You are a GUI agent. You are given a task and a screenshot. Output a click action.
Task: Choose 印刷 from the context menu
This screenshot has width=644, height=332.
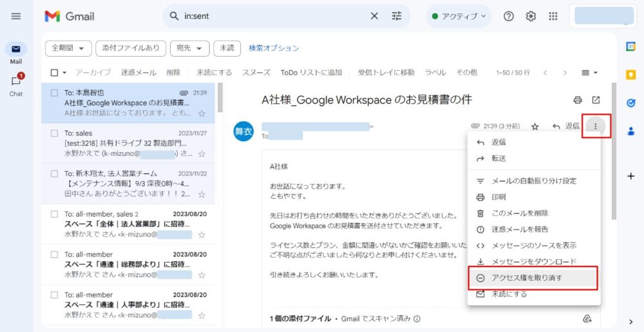tap(534, 197)
